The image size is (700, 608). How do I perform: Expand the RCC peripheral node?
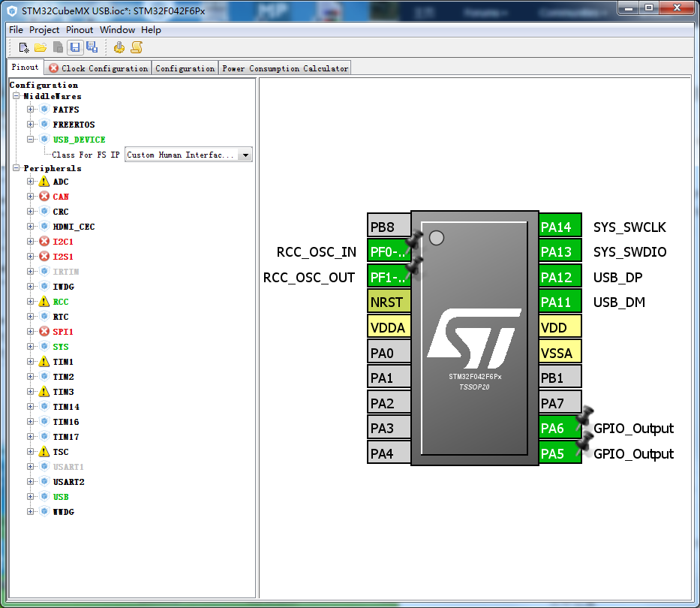(30, 302)
